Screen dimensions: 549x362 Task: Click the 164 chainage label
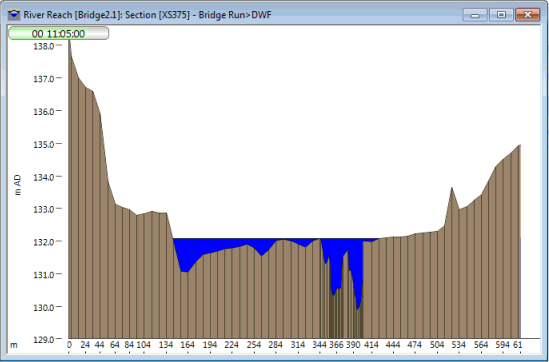[187, 345]
